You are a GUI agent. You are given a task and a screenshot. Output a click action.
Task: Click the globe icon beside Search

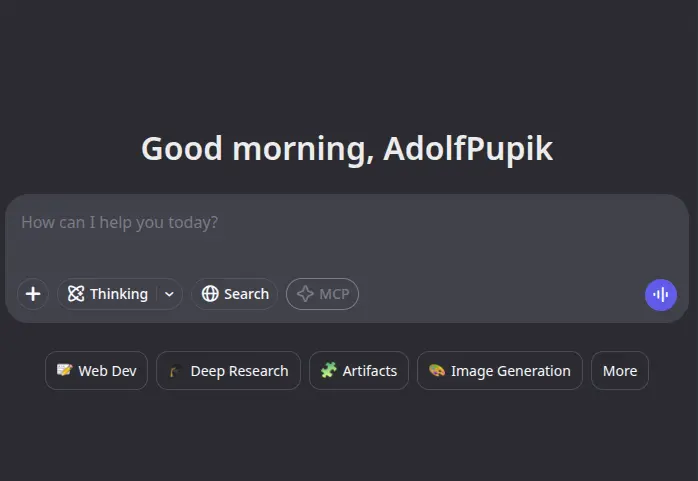[210, 294]
